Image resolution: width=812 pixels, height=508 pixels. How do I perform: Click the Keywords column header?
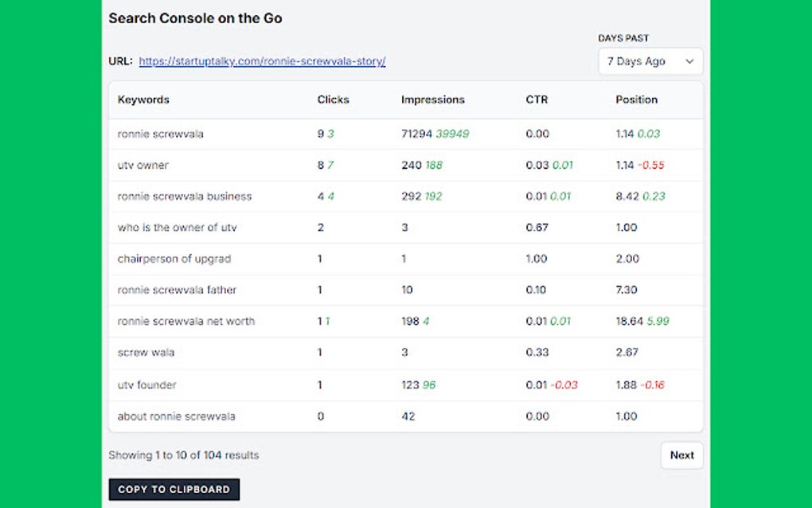point(143,100)
